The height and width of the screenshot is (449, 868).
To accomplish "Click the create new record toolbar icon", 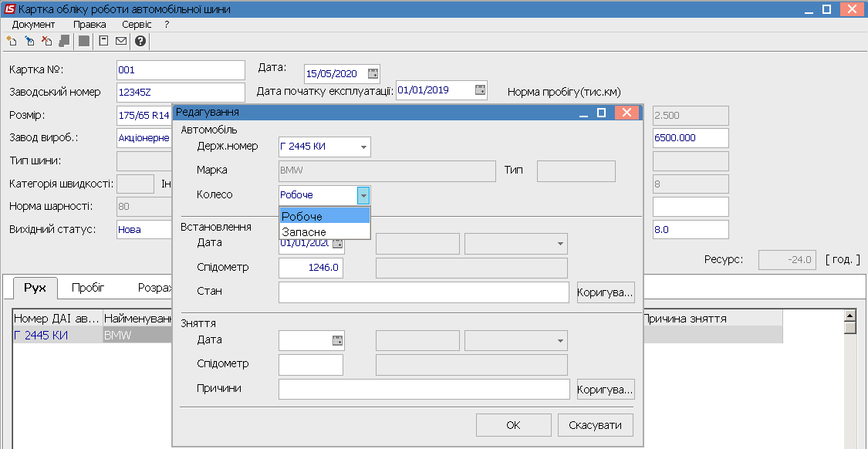I will tap(11, 41).
